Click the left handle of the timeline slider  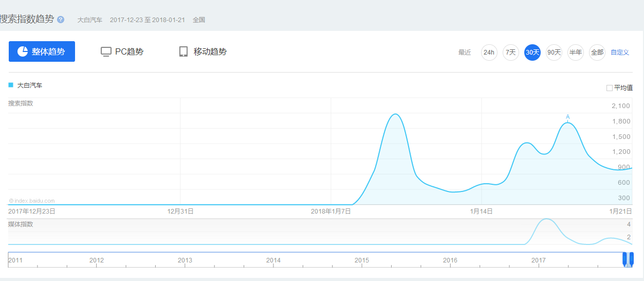[625, 258]
